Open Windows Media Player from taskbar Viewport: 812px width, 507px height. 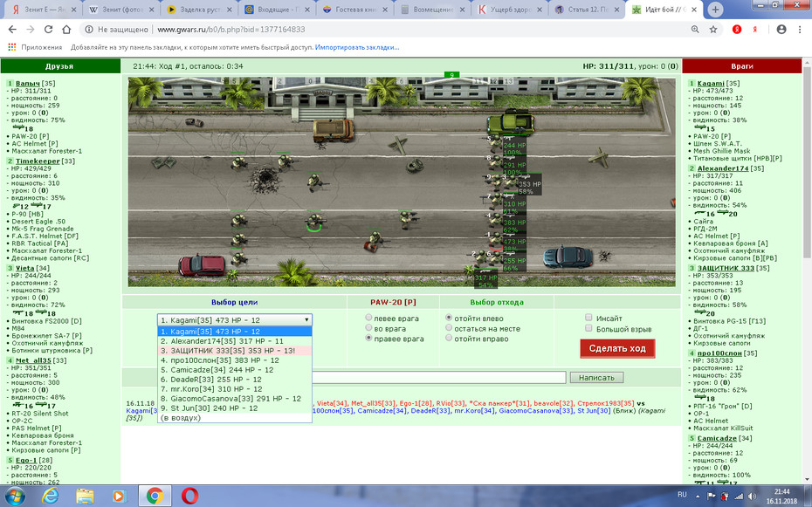coord(119,496)
